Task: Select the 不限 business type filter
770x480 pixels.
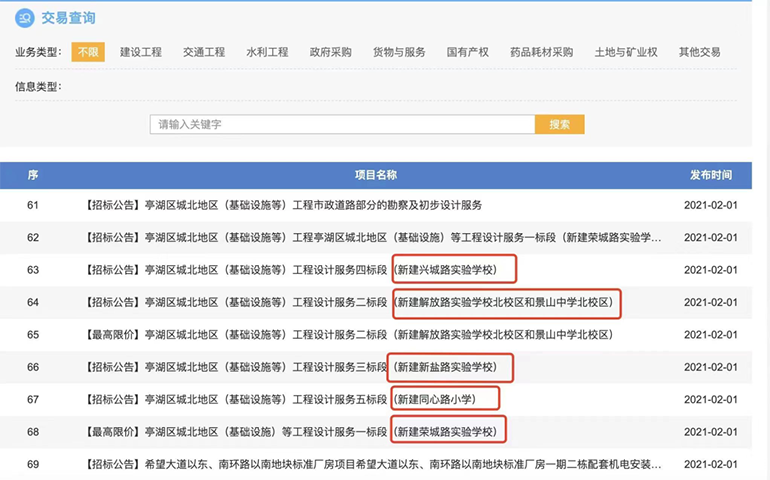Action: point(88,52)
